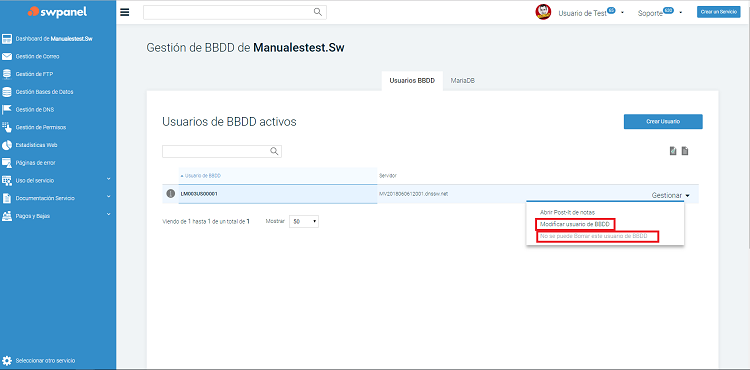This screenshot has width=750, height=370.
Task: Open Gestión de FTP sidebar link
Action: coord(34,74)
